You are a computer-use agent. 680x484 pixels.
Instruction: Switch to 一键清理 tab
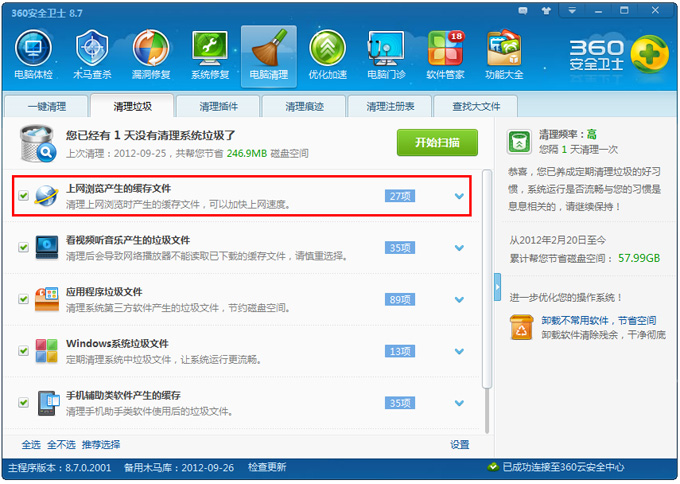pyautogui.click(x=47, y=106)
